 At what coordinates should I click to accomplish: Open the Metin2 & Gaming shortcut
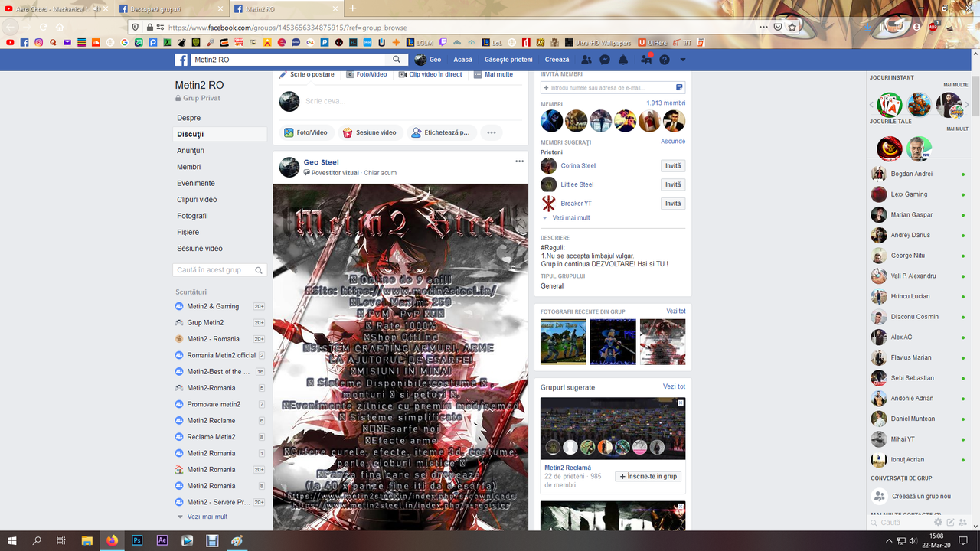[213, 306]
